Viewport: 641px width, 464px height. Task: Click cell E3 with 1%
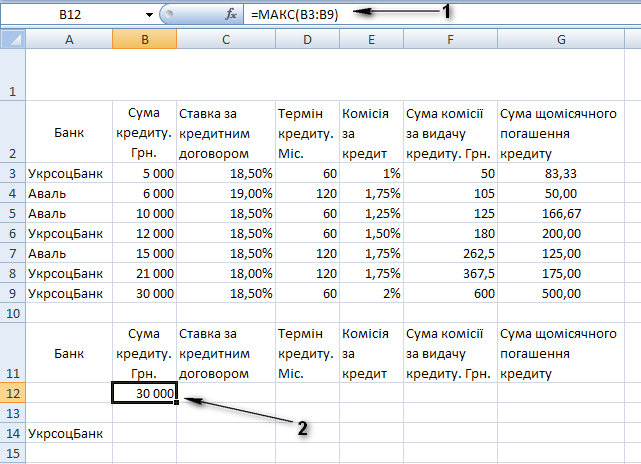point(371,173)
